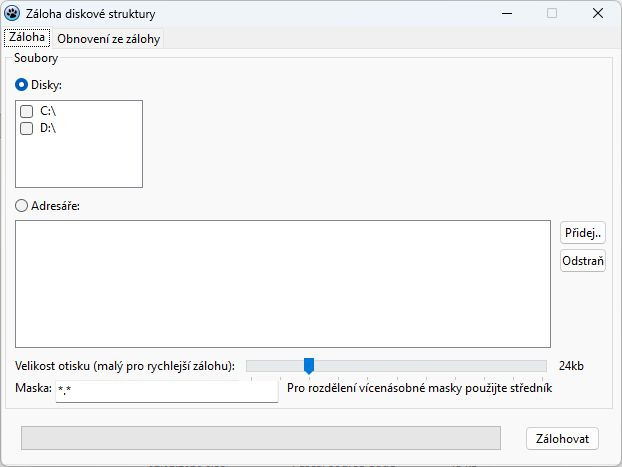Click inside the Maska input field
Viewport: 622px width, 467px height.
pyautogui.click(x=167, y=391)
